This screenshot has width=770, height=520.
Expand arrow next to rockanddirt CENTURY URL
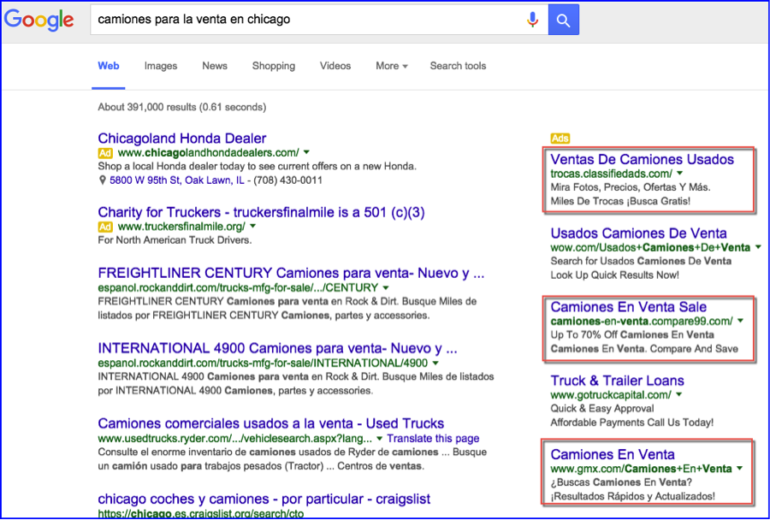coord(386,288)
